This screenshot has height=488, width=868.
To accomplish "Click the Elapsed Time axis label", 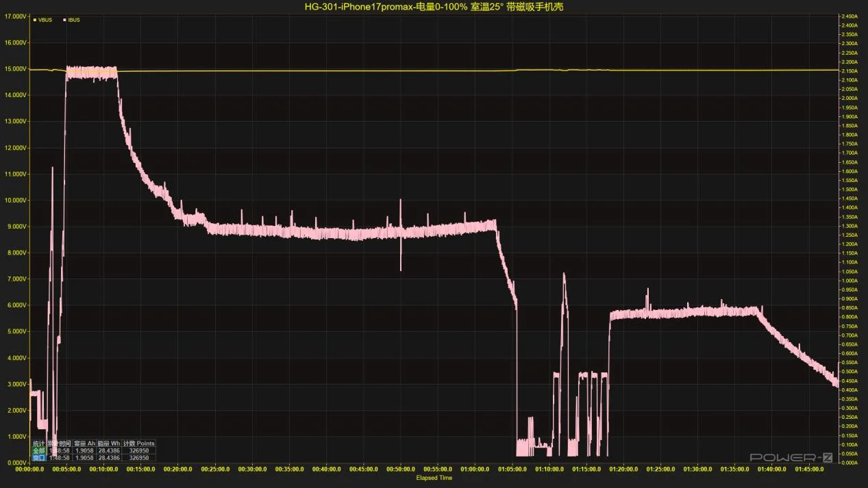I will coord(434,478).
